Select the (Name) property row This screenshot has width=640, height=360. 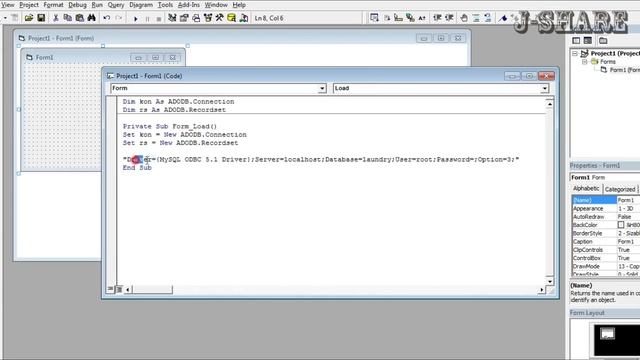(x=606, y=200)
